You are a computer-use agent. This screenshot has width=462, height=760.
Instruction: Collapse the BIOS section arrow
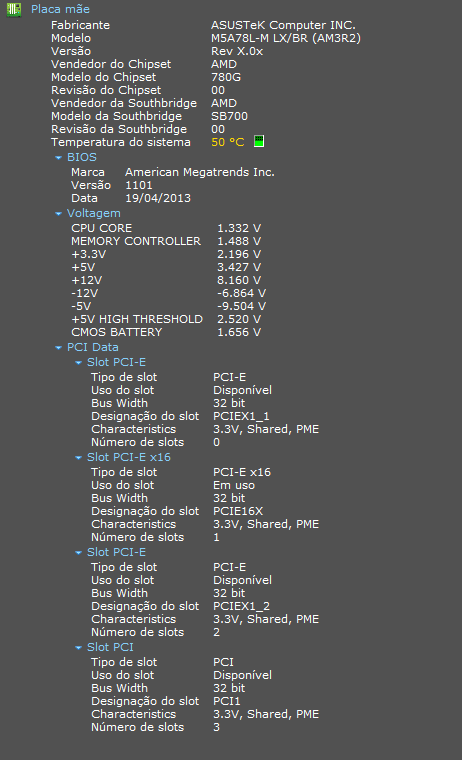pos(59,158)
